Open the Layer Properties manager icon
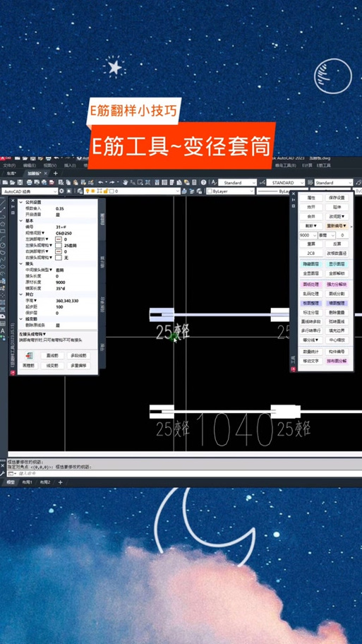The height and width of the screenshot is (644, 362). click(x=80, y=191)
